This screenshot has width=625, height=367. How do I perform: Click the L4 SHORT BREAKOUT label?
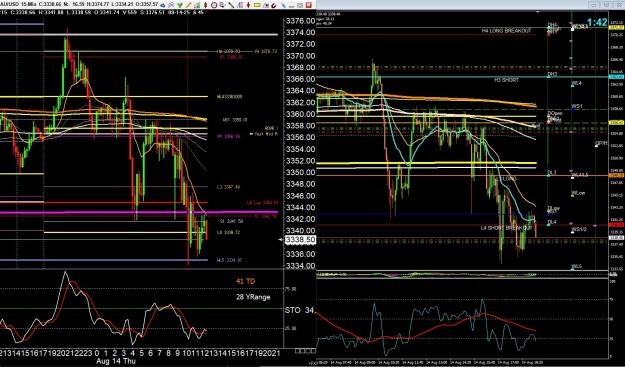click(x=506, y=228)
